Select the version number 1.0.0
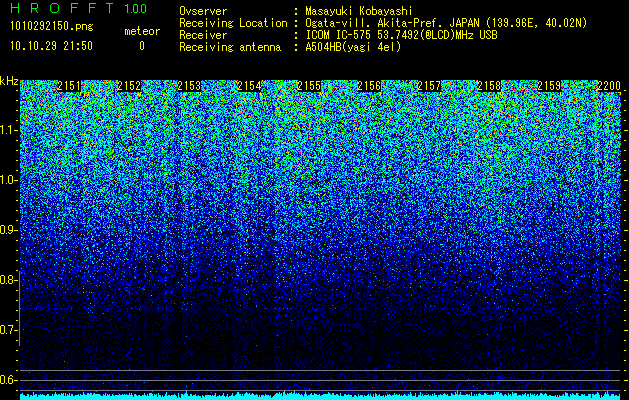The image size is (629, 400). (136, 8)
